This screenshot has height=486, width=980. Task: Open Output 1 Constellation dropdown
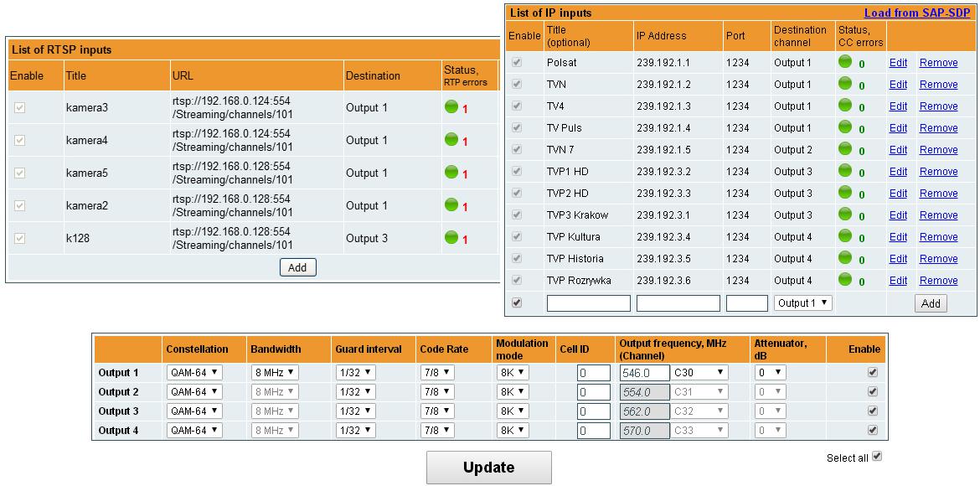tap(193, 372)
